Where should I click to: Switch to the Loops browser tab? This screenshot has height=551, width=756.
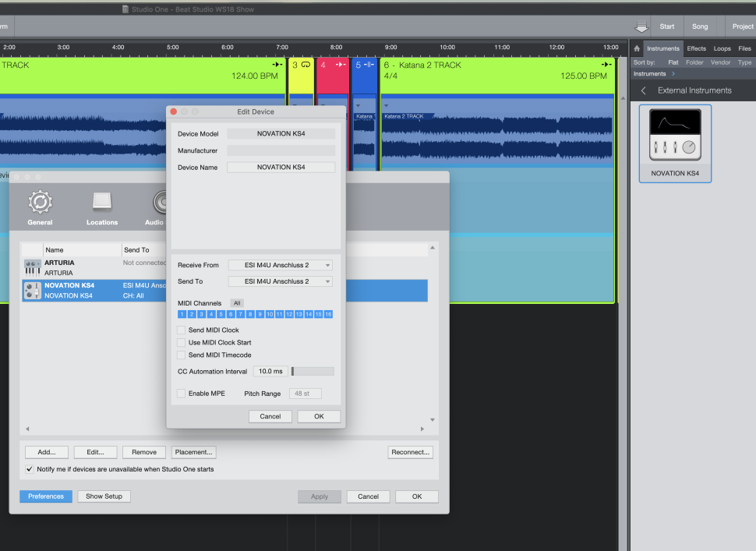coord(722,48)
